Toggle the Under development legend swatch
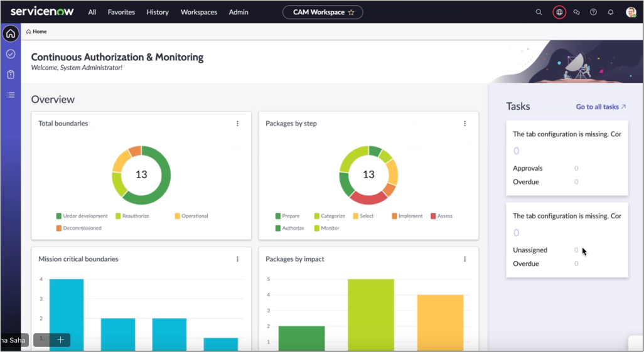 (59, 216)
